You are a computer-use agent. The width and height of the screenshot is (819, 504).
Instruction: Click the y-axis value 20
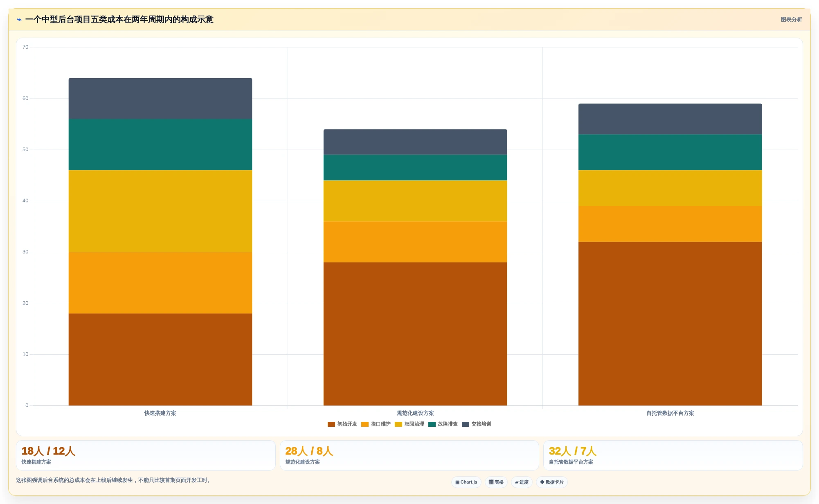coord(25,303)
